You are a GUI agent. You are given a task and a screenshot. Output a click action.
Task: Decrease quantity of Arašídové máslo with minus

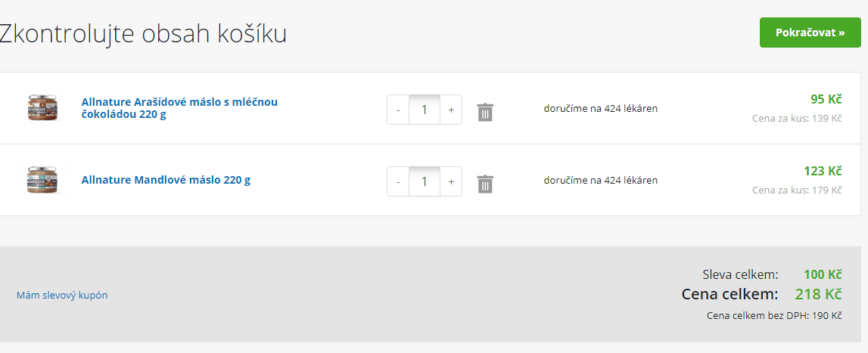tap(398, 110)
